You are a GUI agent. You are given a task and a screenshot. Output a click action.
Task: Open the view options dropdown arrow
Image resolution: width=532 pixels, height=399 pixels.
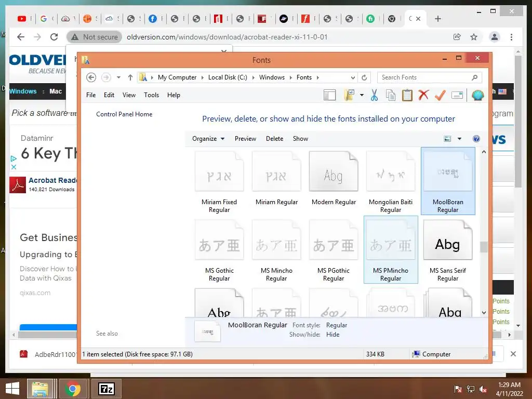[459, 138]
